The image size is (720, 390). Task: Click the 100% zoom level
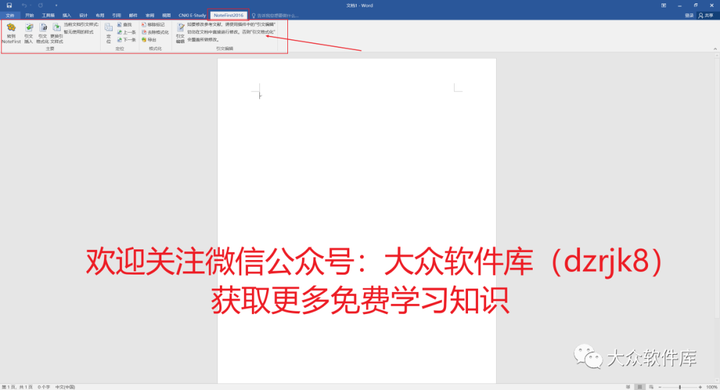(x=712, y=387)
